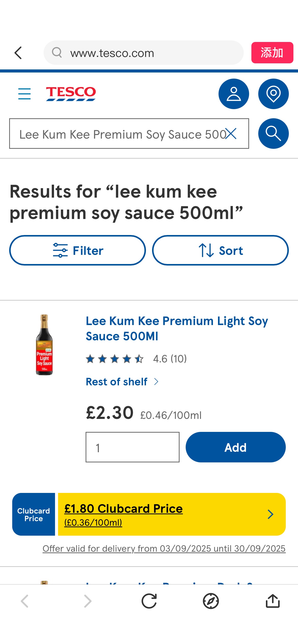Image resolution: width=298 pixels, height=644 pixels.
Task: Open the store locator pin icon
Action: point(273,94)
